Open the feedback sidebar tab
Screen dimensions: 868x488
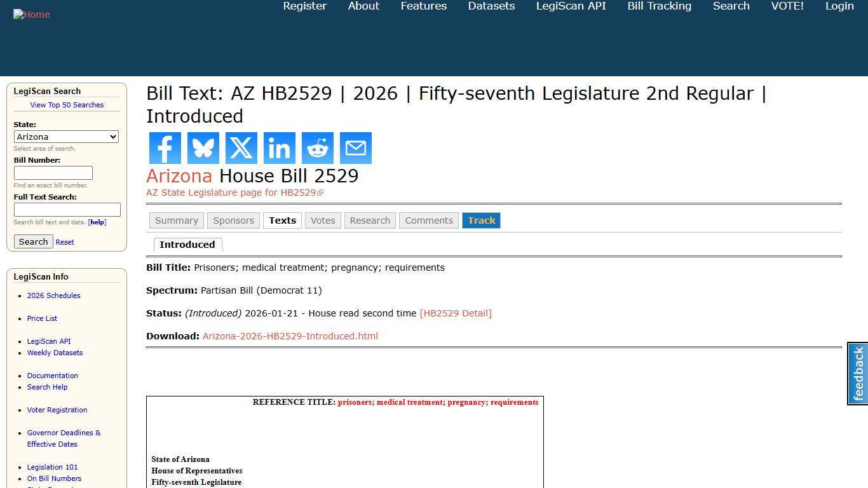(857, 374)
